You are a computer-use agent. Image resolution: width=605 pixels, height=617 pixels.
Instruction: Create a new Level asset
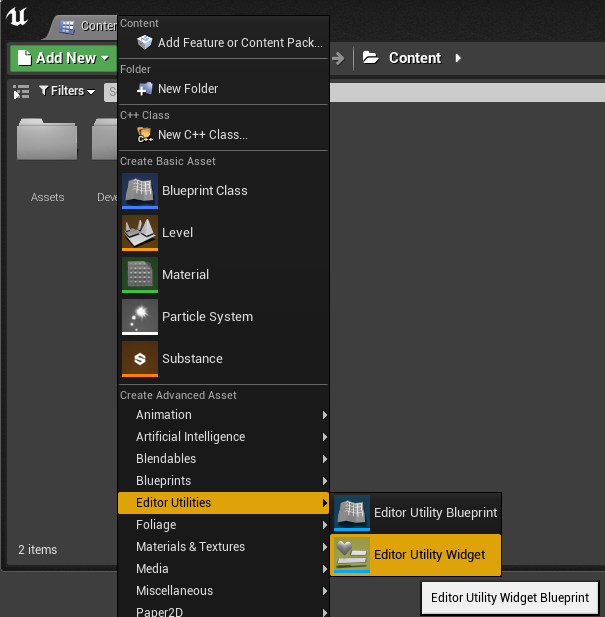point(223,233)
